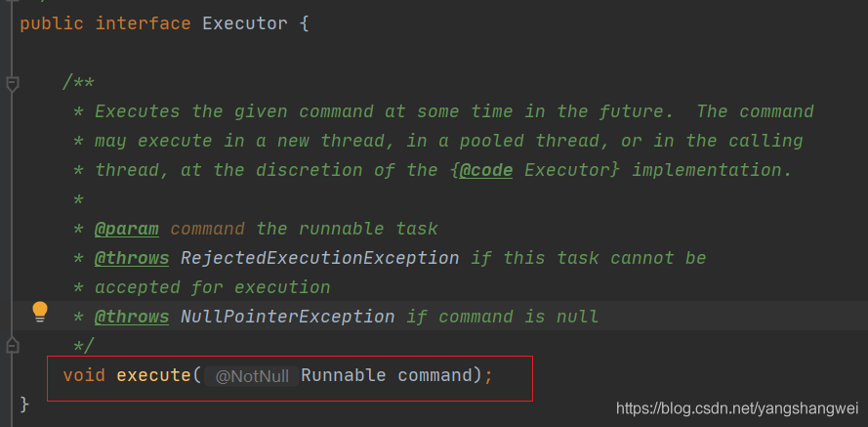Click the fold marker at Javadoc end
Image resolution: width=868 pixels, height=427 pixels.
pos(12,345)
